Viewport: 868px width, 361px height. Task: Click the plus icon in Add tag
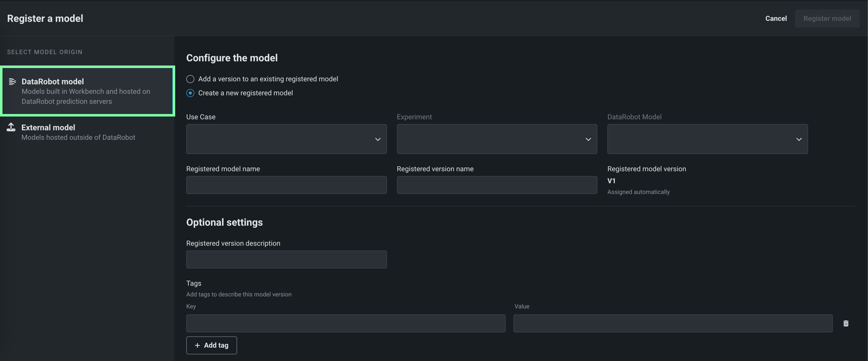(197, 345)
